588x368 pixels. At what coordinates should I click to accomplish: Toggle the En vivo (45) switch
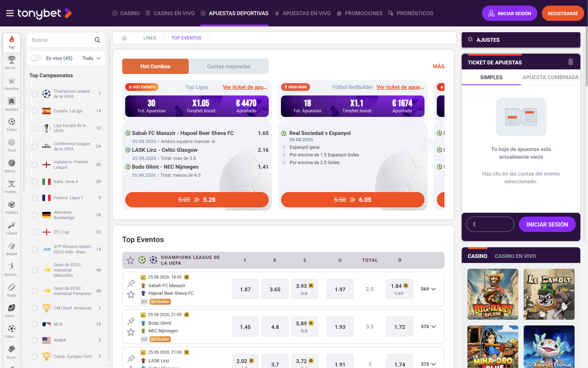[36, 58]
